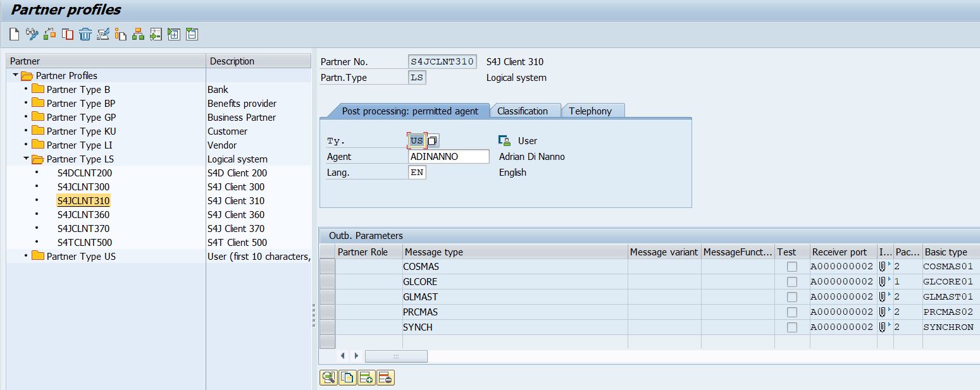Screen dimensions: 980x390
Task: Open the hierarchy view toolbar icon
Action: (x=139, y=34)
